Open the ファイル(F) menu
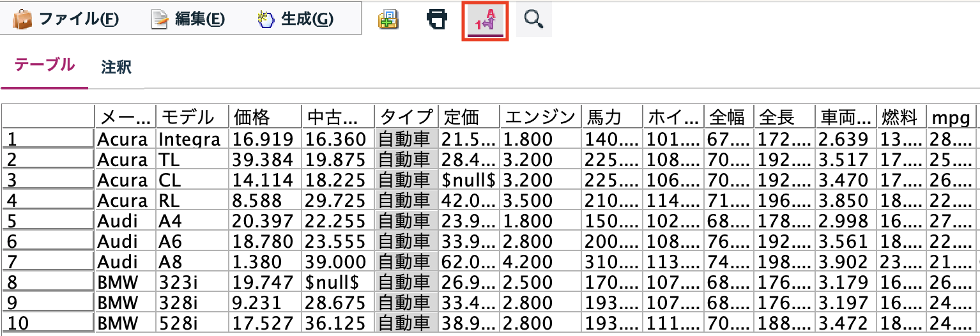This screenshot has width=980, height=336. (x=66, y=19)
